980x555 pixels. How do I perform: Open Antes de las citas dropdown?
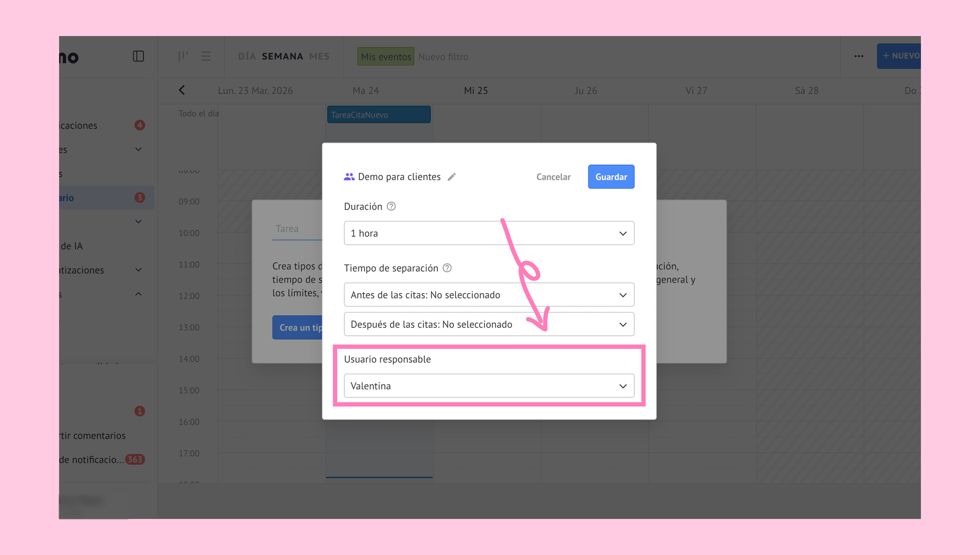pos(489,295)
